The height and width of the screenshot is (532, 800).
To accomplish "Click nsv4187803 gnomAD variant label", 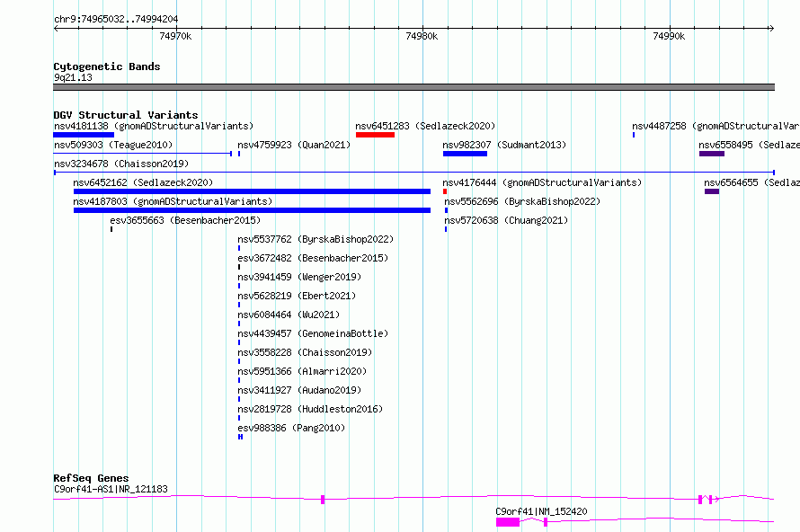I will 173,201.
